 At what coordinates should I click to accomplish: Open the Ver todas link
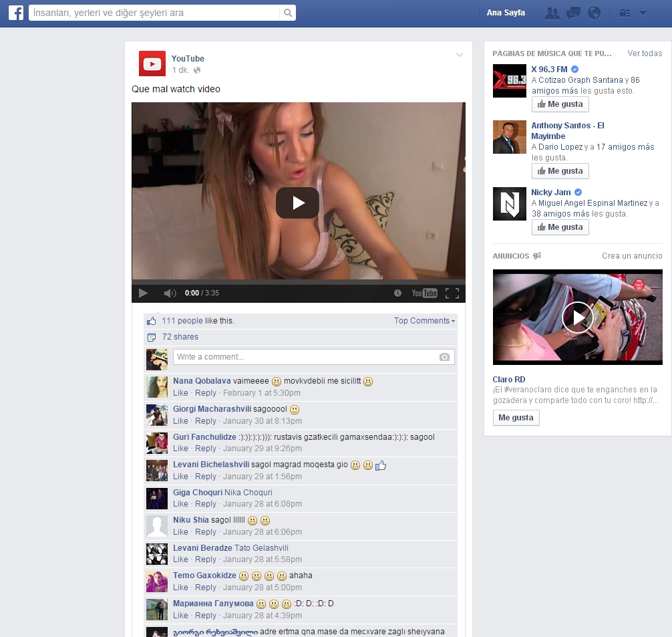tap(645, 53)
